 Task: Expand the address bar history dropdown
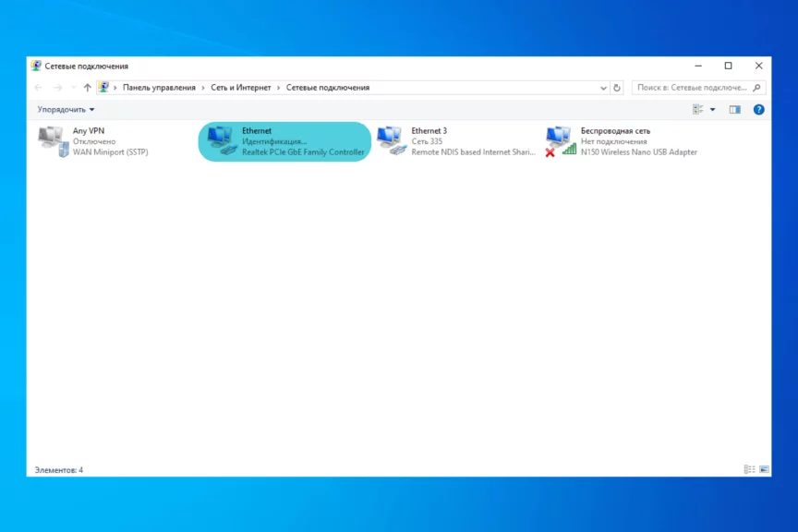[x=603, y=88]
